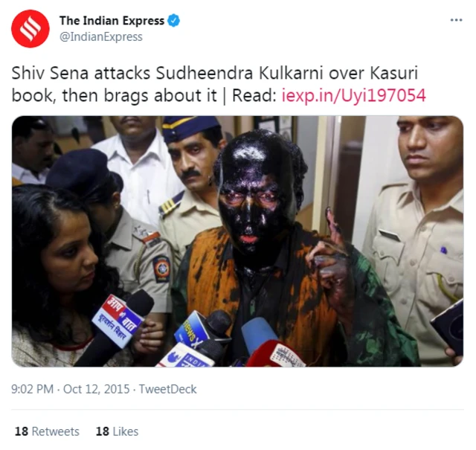Click the number 18 beside Retweets
The image size is (476, 450).
22,431
